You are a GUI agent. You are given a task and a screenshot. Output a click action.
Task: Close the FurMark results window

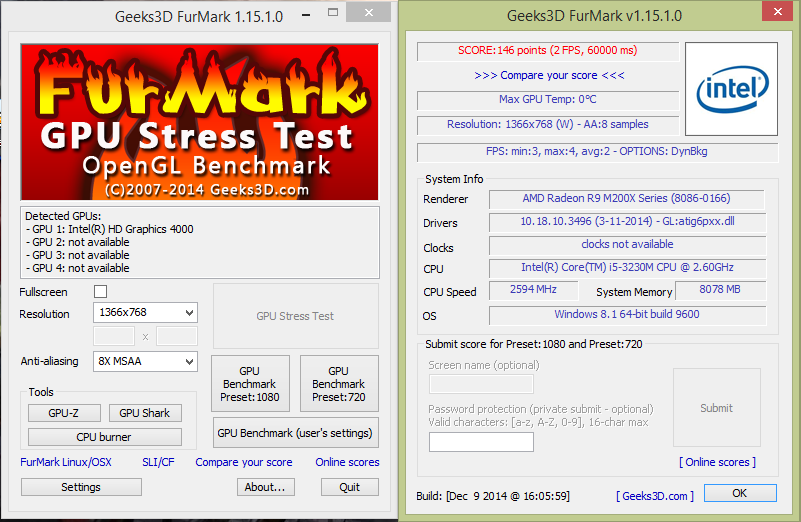777,11
